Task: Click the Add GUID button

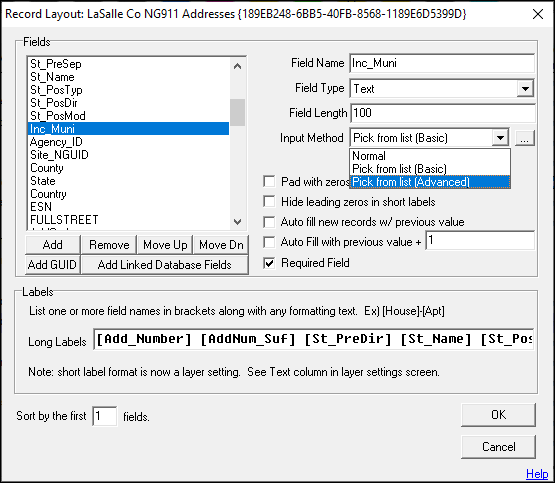Action: 53,265
